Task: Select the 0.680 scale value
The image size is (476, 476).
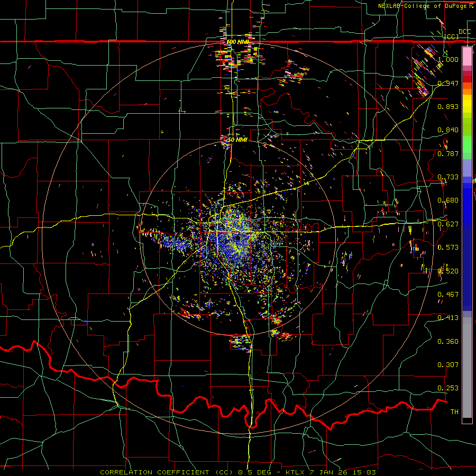Action: coord(448,200)
